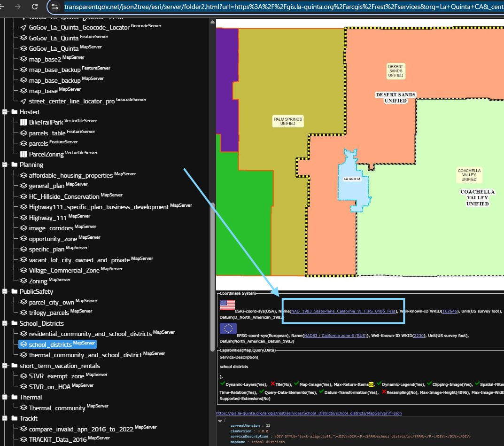504x446 pixels.
Task: Collapse the TrackIt folder tree node
Action: click(x=5, y=418)
